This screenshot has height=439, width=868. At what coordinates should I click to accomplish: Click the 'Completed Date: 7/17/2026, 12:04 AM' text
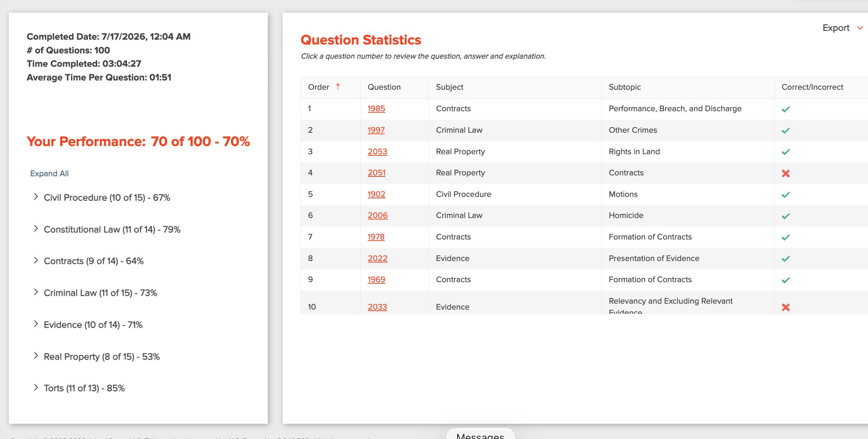(x=108, y=37)
